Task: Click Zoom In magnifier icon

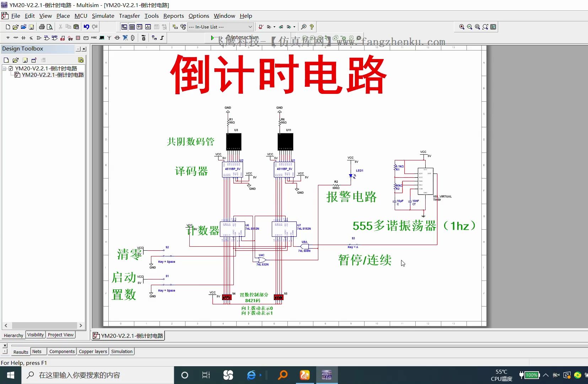Action: pos(462,27)
